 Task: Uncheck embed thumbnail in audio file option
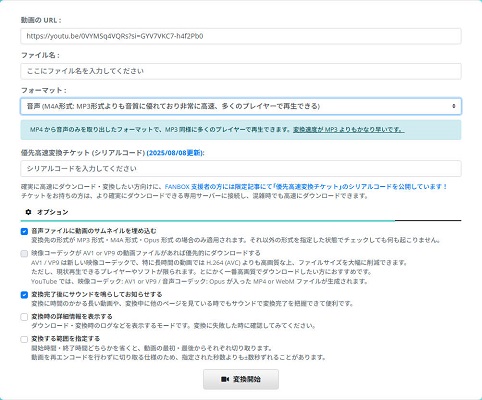(24, 231)
